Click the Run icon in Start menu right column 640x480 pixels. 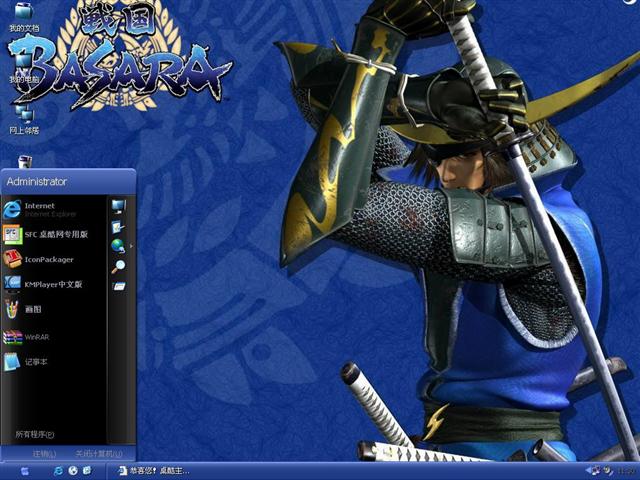119,286
